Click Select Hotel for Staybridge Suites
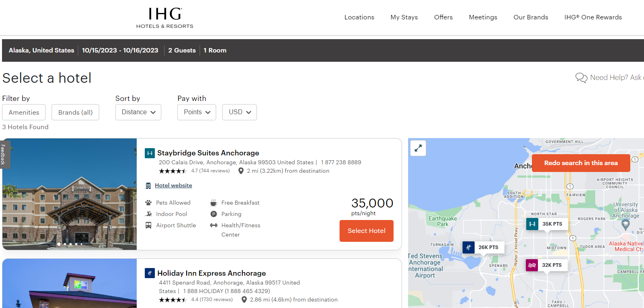Viewport: 644px width, 308px height. click(x=367, y=231)
